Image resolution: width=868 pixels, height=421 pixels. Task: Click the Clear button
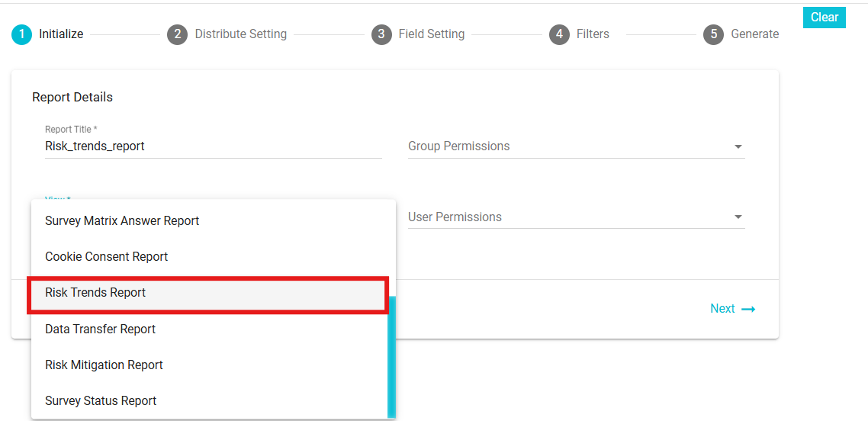coord(825,17)
